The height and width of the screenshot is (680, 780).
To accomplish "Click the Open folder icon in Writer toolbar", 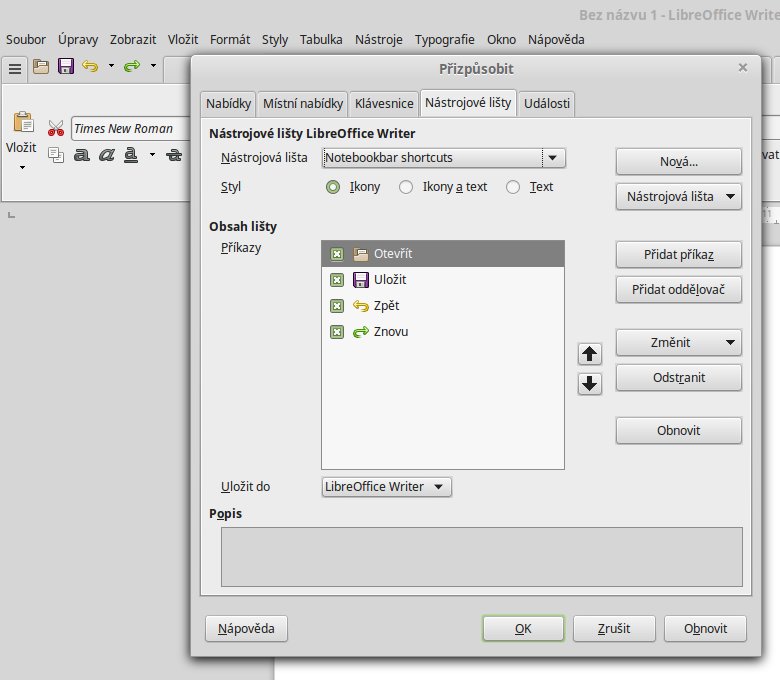I will [41, 66].
